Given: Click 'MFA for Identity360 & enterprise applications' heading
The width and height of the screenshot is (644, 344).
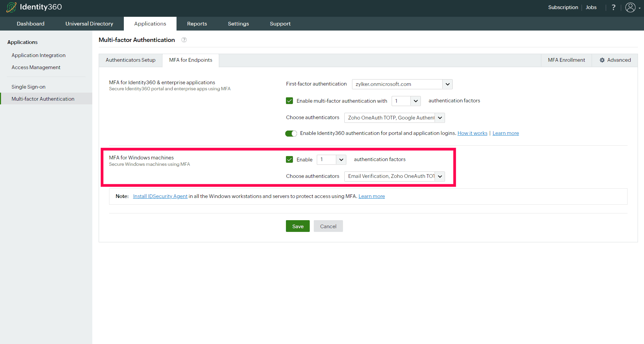Looking at the screenshot, I should [x=162, y=83].
